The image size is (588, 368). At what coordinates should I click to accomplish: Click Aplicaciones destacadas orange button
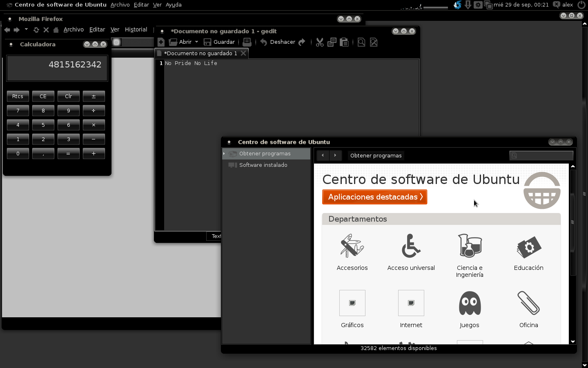click(x=375, y=197)
